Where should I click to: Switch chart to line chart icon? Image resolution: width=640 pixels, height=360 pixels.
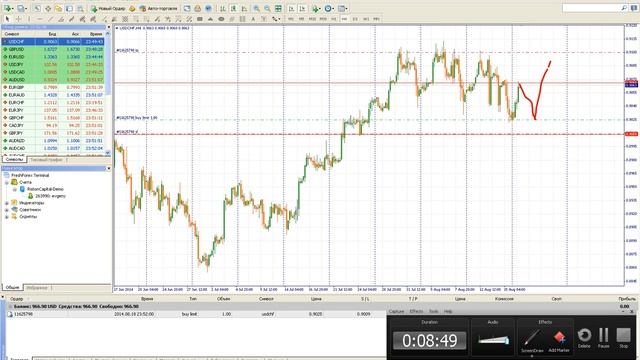tap(244, 8)
